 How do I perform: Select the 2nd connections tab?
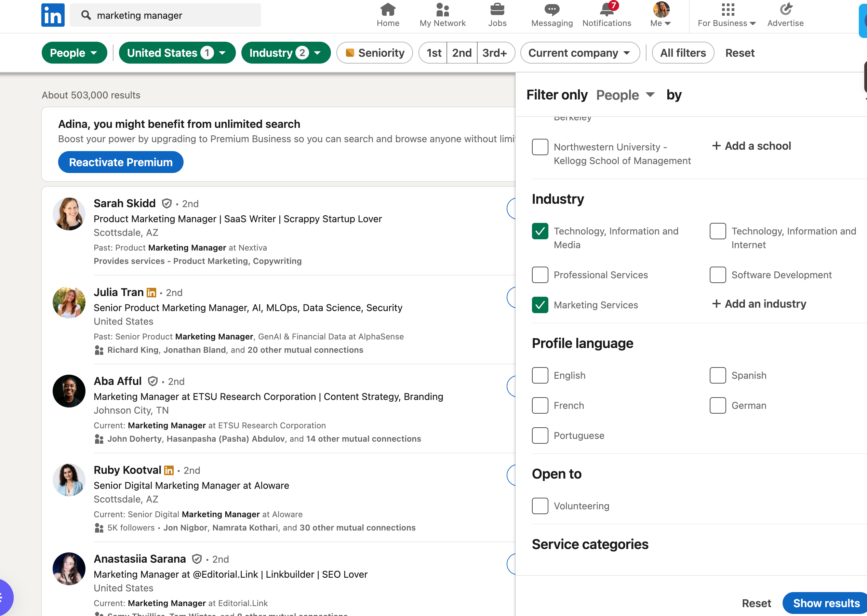tap(462, 53)
